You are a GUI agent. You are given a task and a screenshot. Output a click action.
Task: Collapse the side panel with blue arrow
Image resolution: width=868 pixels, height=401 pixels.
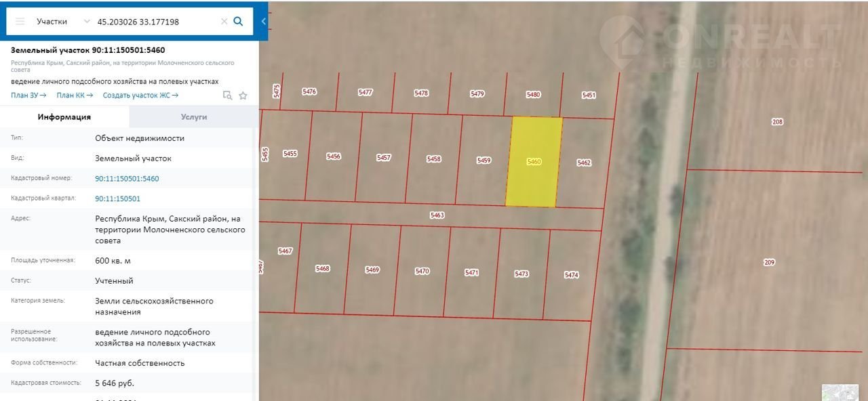[x=263, y=21]
